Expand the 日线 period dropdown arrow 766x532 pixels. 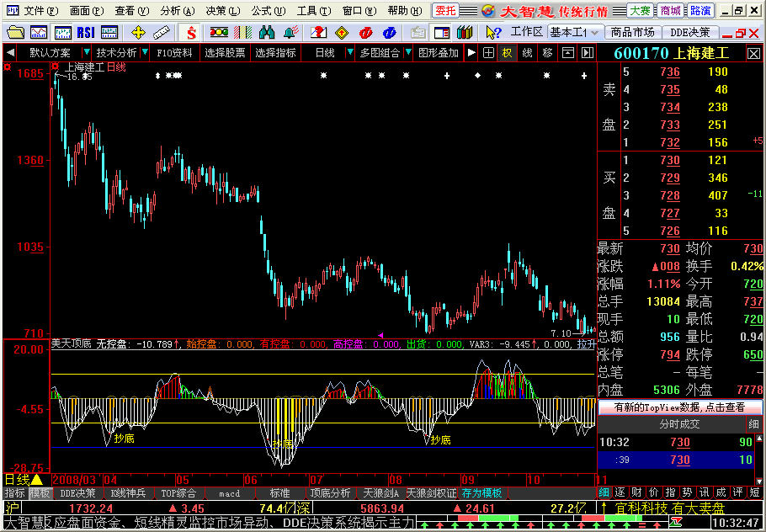pos(350,52)
